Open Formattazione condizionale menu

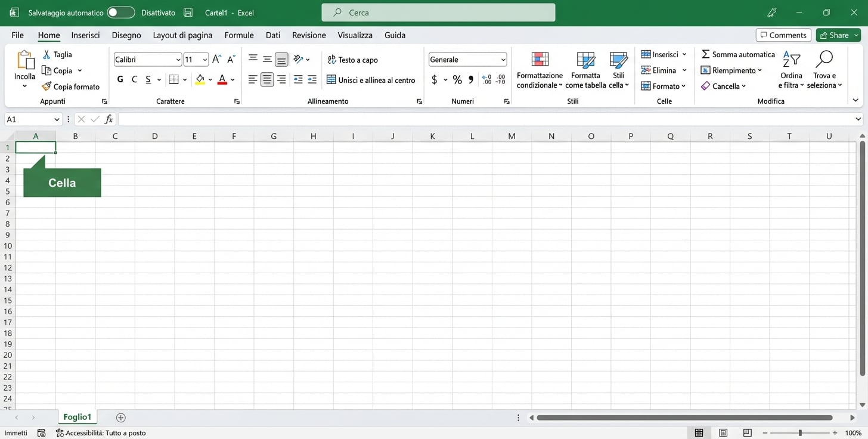click(x=540, y=70)
